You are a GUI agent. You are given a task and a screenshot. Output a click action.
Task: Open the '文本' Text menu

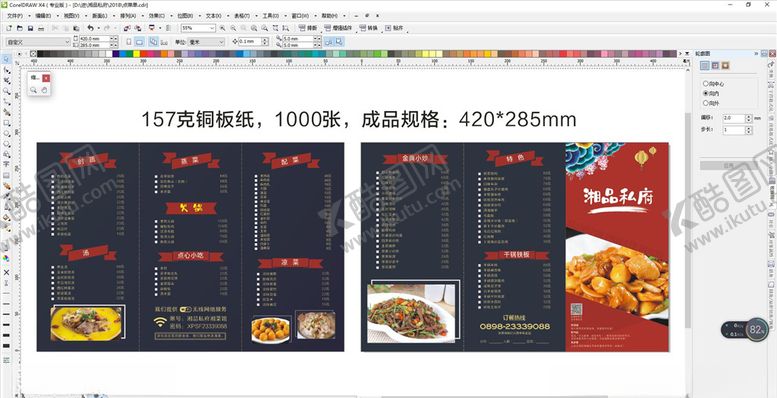214,16
